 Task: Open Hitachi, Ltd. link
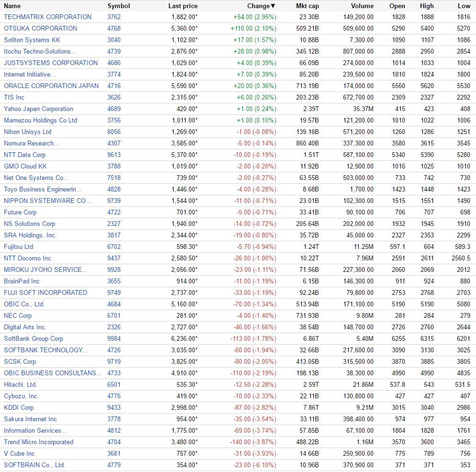click(x=21, y=385)
